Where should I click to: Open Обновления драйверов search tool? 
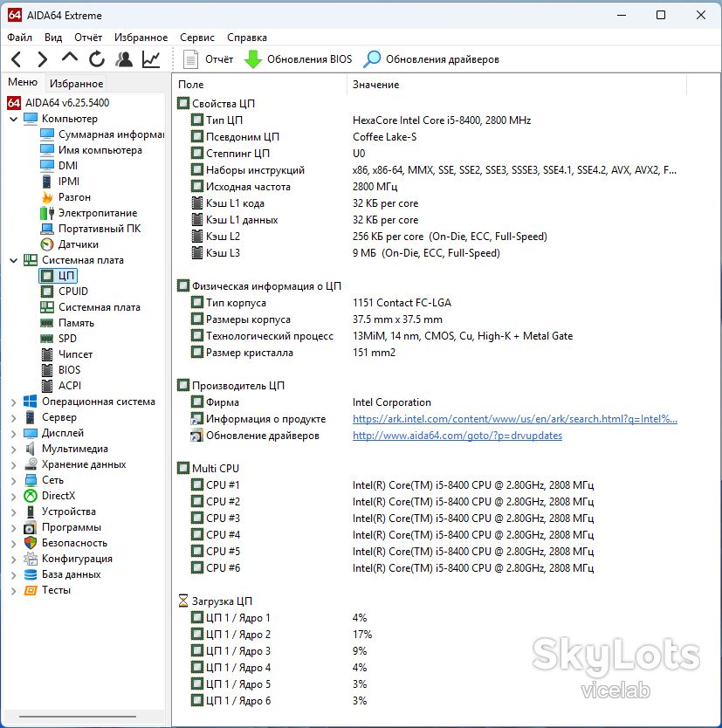tap(431, 59)
